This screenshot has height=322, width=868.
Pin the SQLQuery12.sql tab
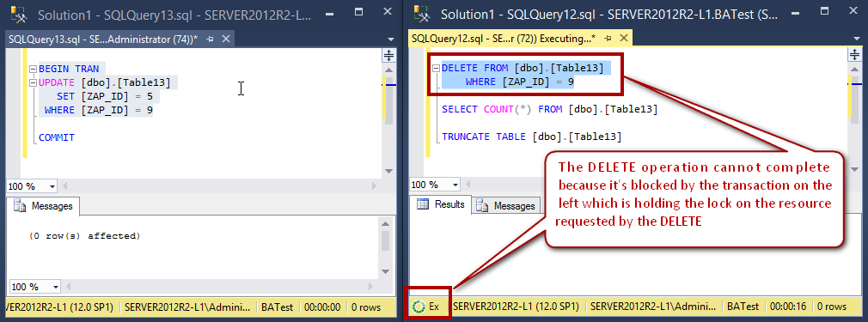click(608, 39)
